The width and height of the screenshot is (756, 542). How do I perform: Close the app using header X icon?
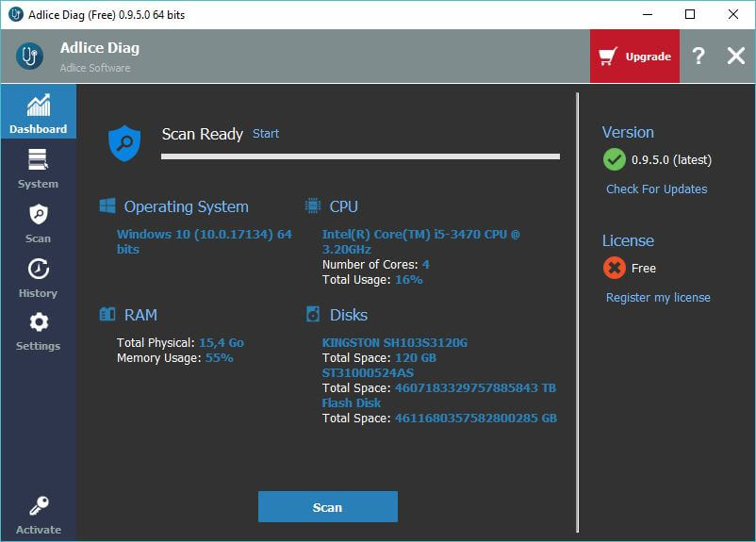[735, 57]
